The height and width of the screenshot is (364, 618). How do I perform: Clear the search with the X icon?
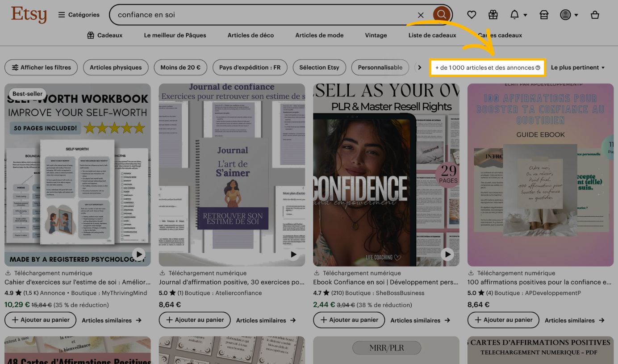coord(421,15)
